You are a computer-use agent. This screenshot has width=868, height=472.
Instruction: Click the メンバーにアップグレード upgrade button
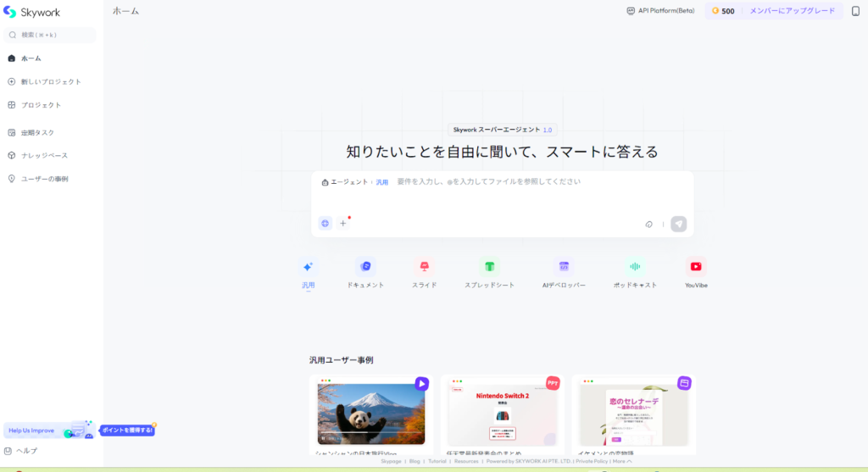click(x=792, y=11)
